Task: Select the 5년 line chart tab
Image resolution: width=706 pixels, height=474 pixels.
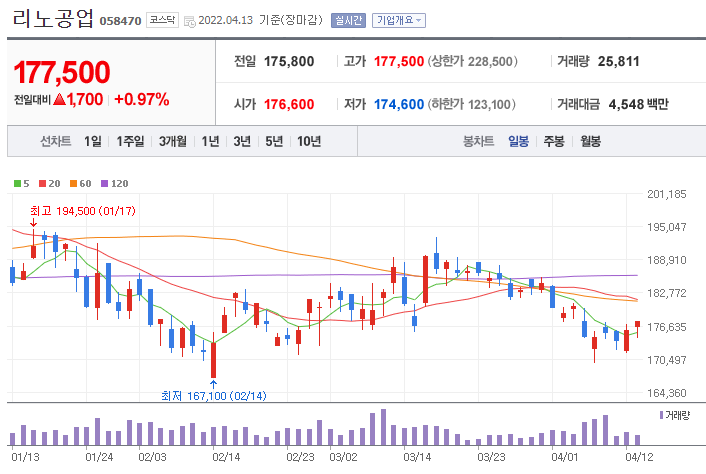Action: coord(274,141)
